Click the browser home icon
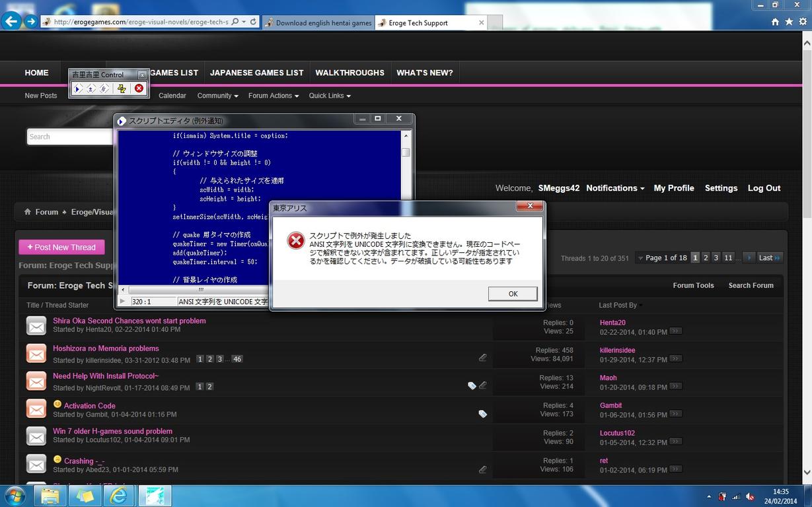The image size is (812, 507). pyautogui.click(x=775, y=22)
